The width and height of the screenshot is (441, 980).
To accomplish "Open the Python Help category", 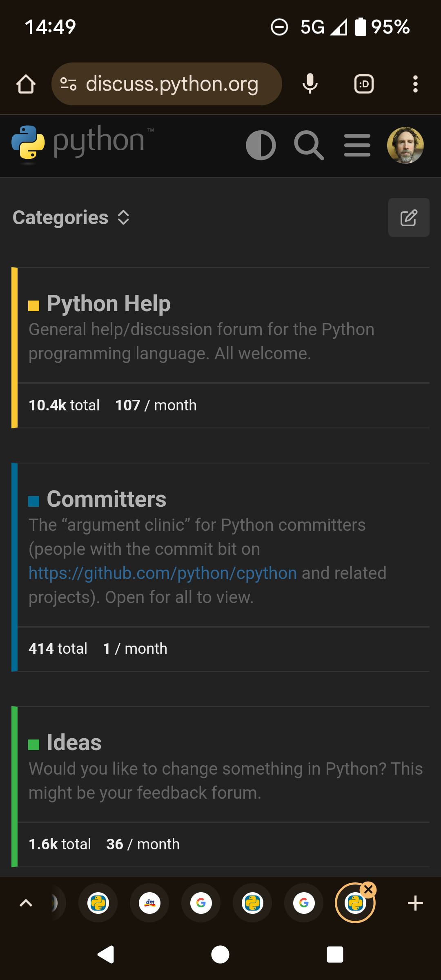I will 108,304.
